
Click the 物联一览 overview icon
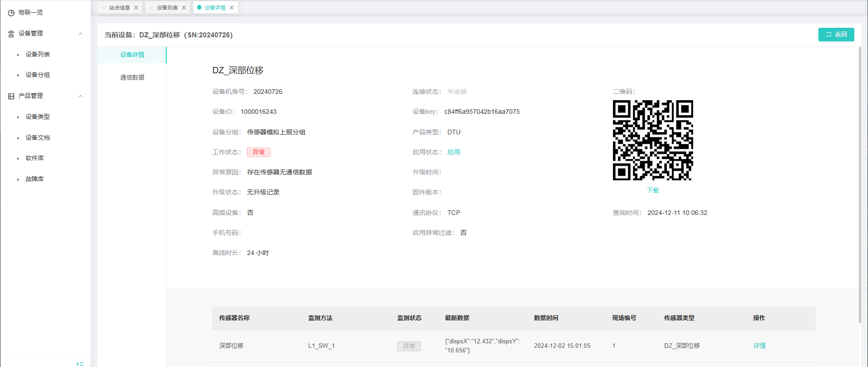coord(11,13)
